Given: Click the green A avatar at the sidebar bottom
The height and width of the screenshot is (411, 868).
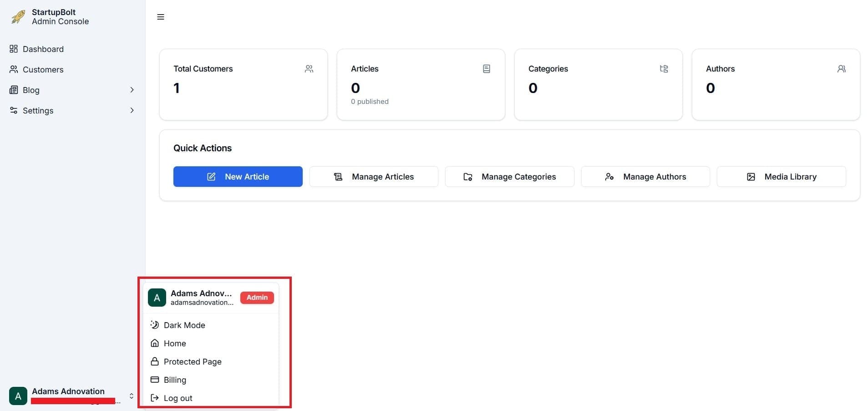Looking at the screenshot, I should click(x=18, y=396).
